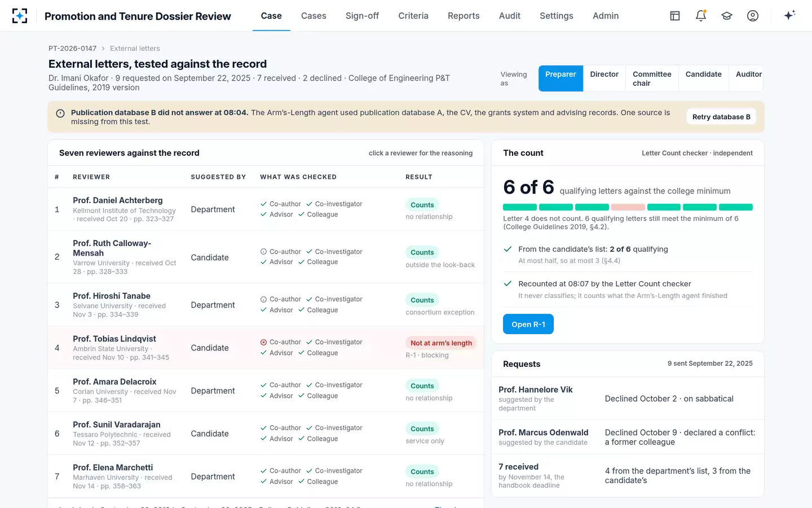Click Co-author clock icon for Calloway-Mensah

pos(263,252)
